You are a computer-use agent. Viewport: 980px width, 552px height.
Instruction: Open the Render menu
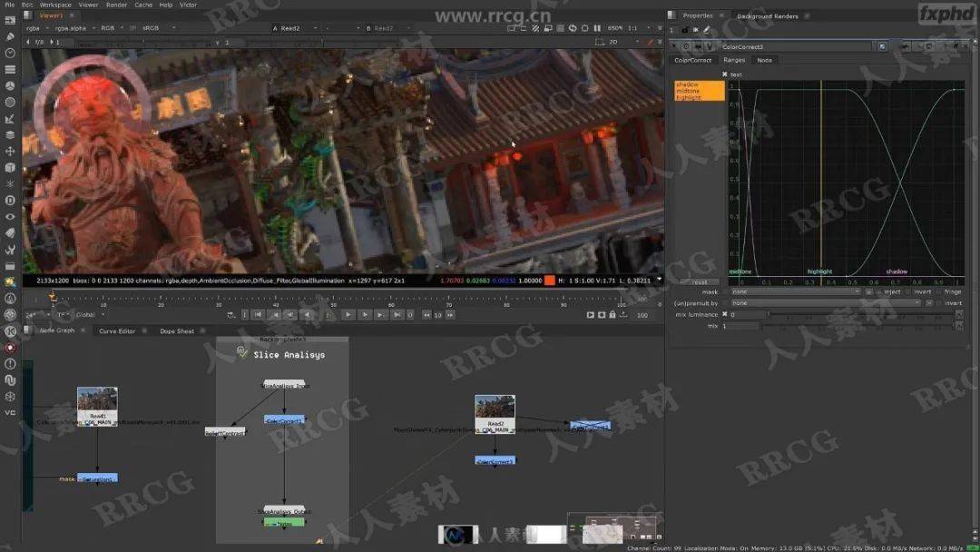click(x=116, y=5)
